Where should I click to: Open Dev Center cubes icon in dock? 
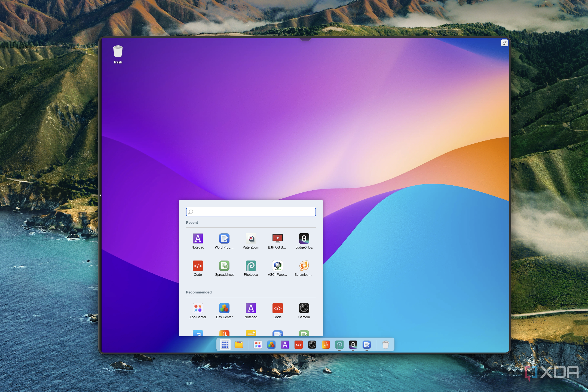(x=271, y=345)
